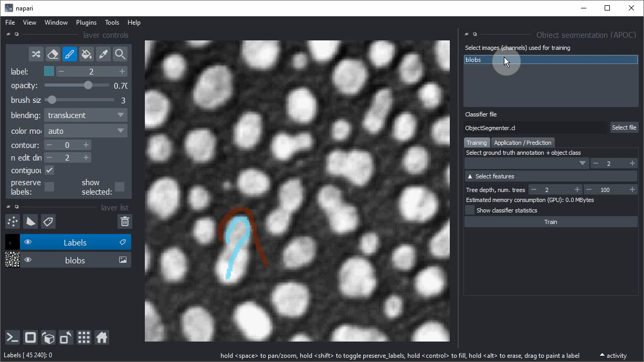Enable Show classifier statistics

point(470,210)
